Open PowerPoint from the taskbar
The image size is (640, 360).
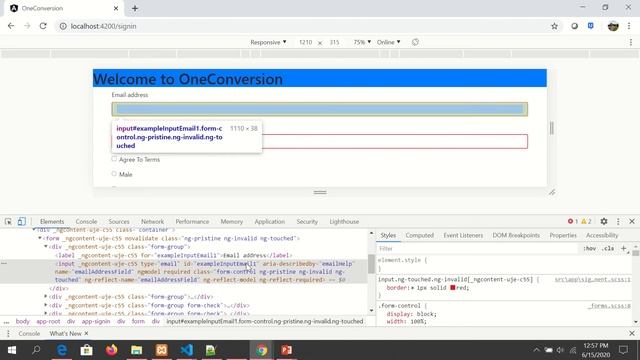(287, 350)
